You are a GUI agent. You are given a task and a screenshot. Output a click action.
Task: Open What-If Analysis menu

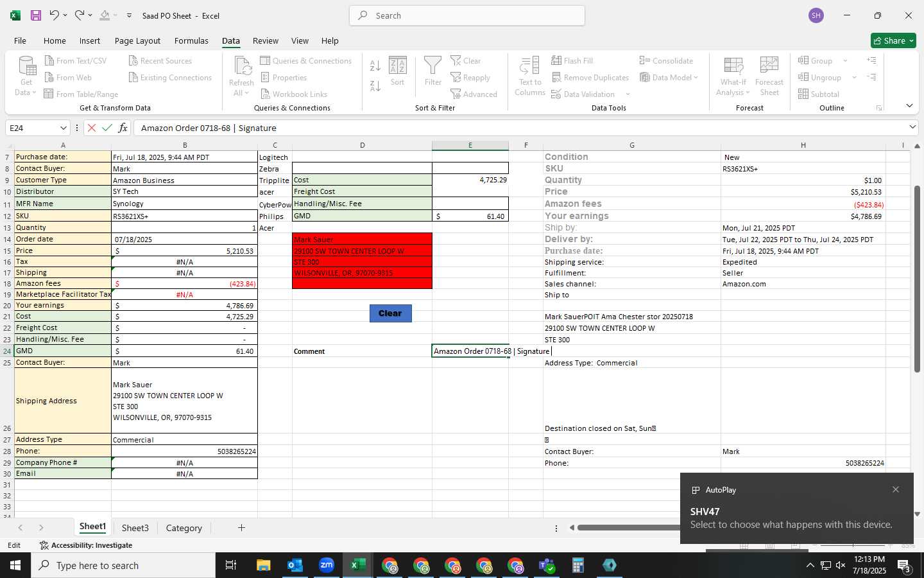(733, 76)
